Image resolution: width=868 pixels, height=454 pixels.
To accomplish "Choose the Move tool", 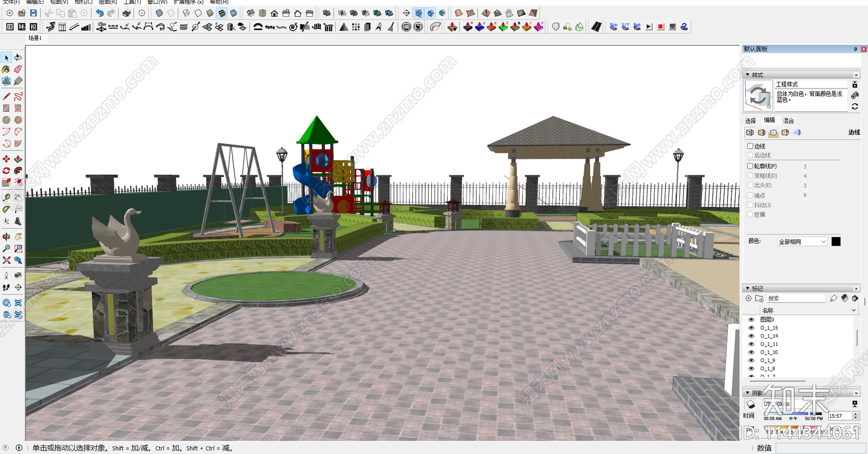I will click(7, 159).
